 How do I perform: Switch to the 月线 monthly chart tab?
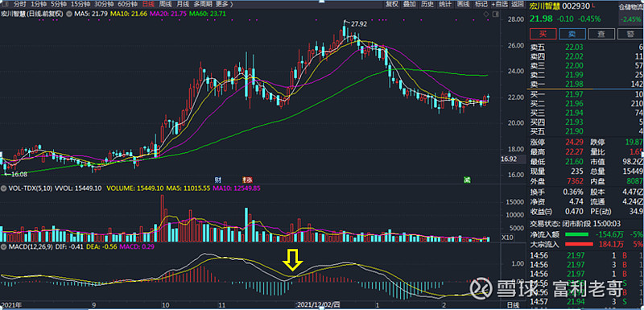183,4
